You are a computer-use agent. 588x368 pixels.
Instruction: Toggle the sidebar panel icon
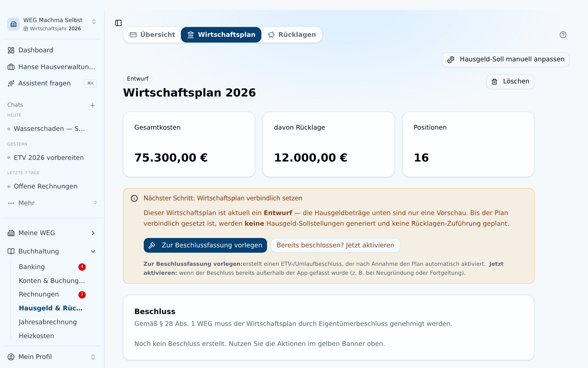click(x=118, y=23)
